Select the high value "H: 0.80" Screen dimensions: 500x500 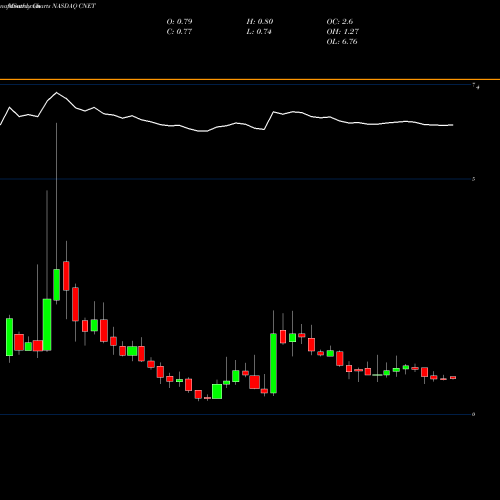click(x=260, y=22)
